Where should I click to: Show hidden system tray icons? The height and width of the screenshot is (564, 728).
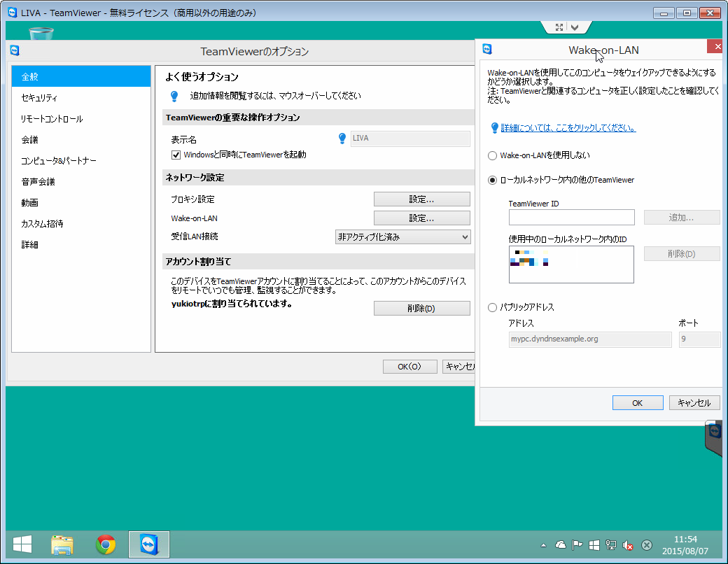[543, 545]
